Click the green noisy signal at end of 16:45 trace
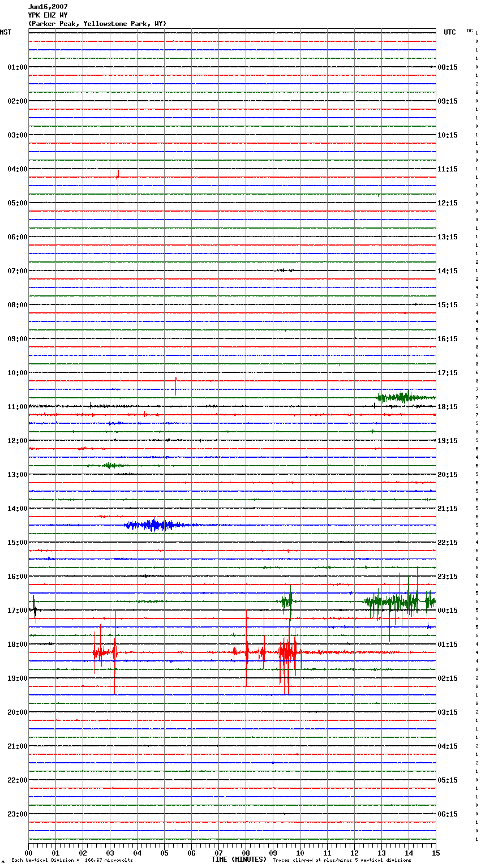This screenshot has height=868, width=481. coord(400,601)
